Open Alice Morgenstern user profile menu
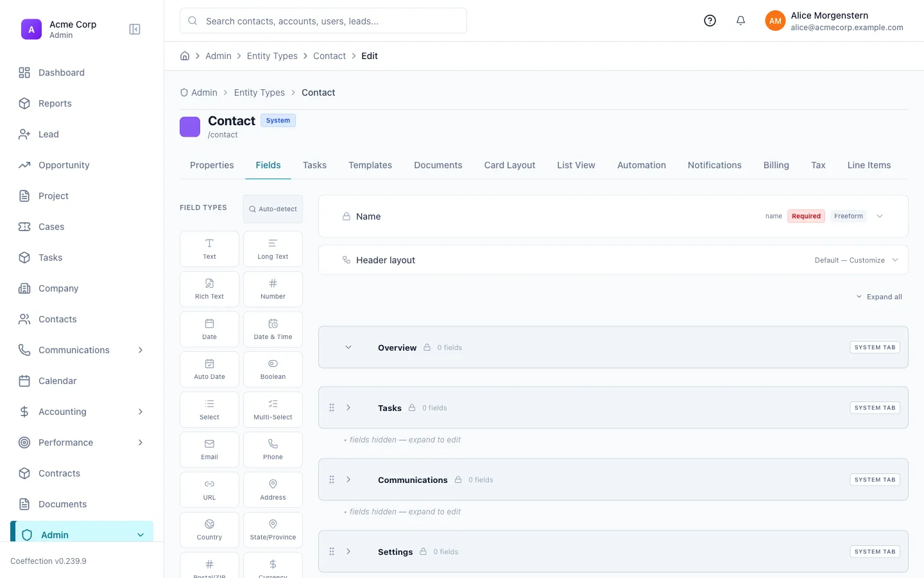 (x=834, y=21)
